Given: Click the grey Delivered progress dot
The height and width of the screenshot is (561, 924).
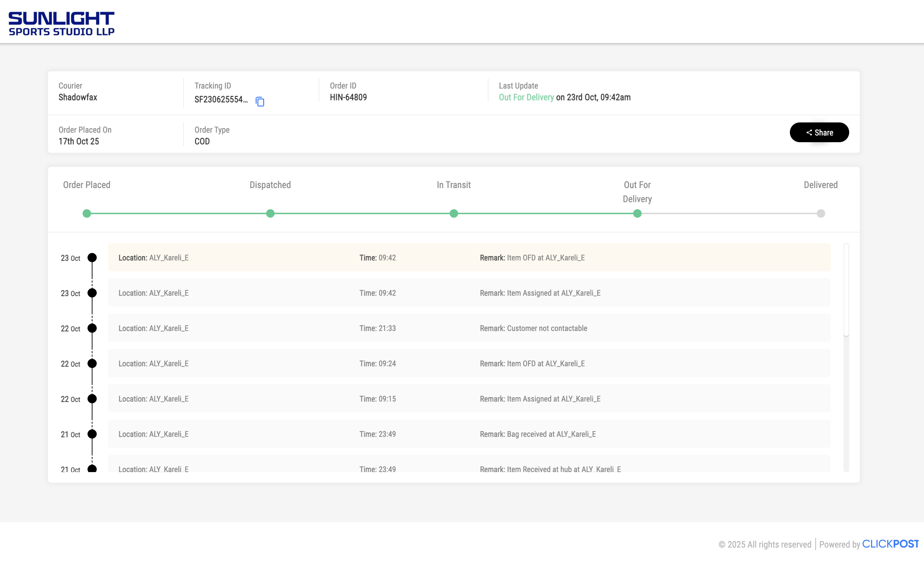Looking at the screenshot, I should coord(821,213).
